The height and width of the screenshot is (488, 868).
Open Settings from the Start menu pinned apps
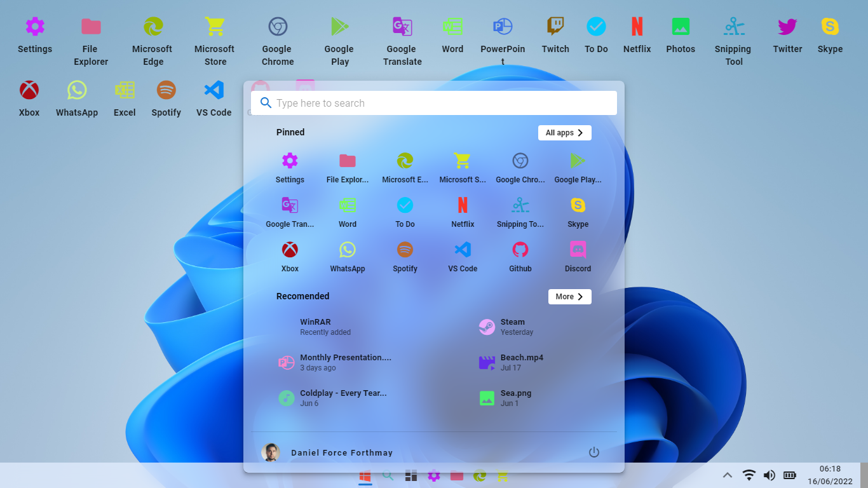[x=290, y=168]
